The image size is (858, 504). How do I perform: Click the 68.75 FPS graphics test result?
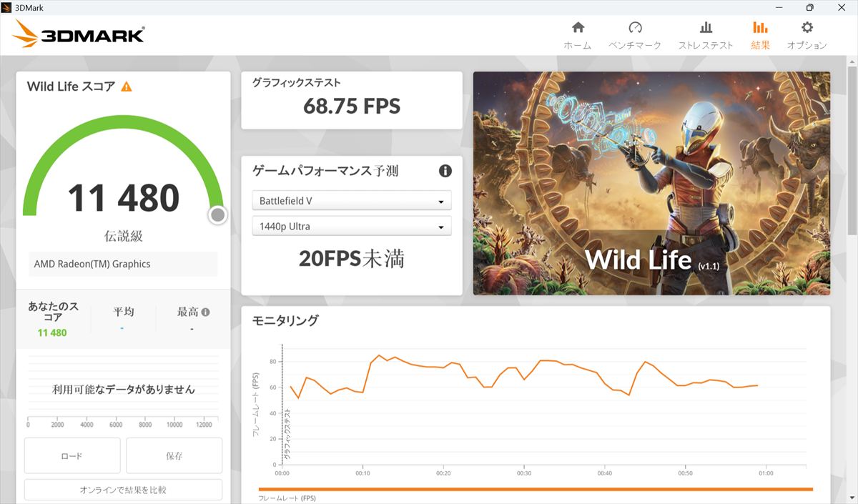pos(352,107)
